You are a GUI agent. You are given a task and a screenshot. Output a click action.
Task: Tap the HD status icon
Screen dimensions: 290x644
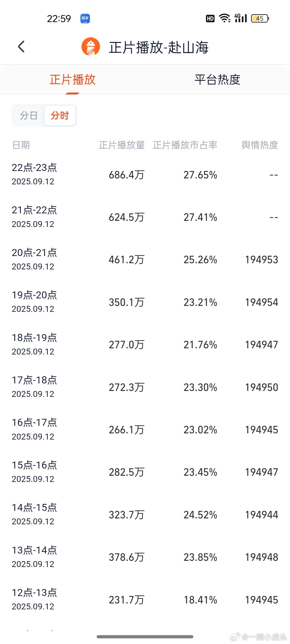(x=210, y=19)
